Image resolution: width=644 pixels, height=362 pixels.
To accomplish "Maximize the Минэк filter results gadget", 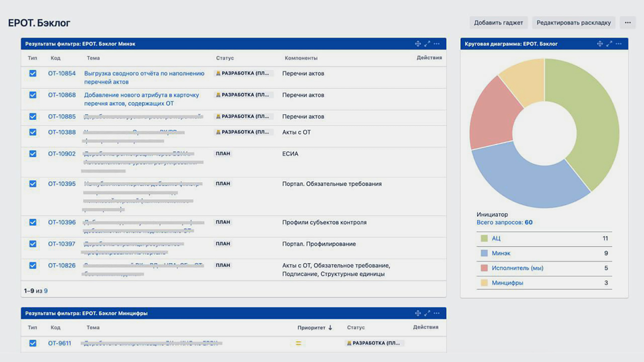I will 427,44.
